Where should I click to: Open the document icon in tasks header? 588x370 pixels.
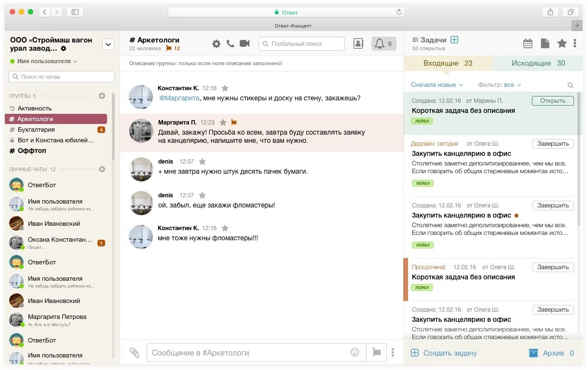pyautogui.click(x=545, y=43)
